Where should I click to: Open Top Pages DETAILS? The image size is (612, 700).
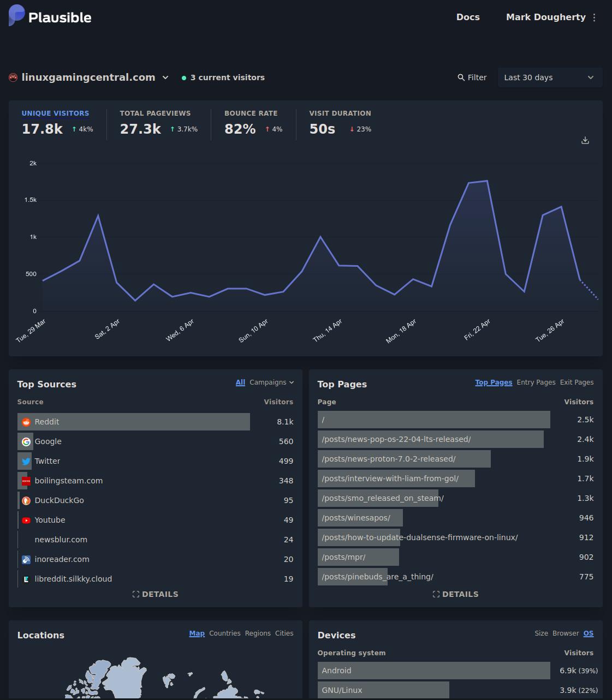tap(456, 594)
